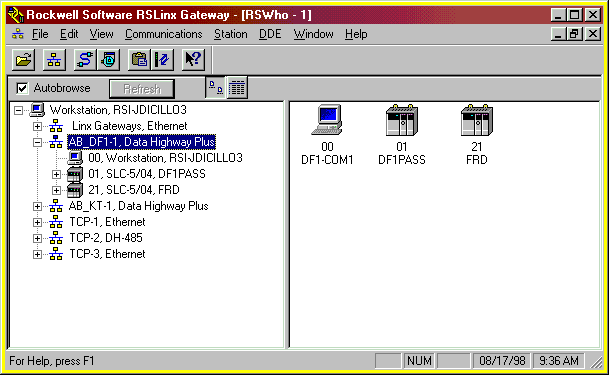Viewport: 612px width, 377px height.
Task: Click the 9:36 AM time in status bar
Action: [x=559, y=361]
